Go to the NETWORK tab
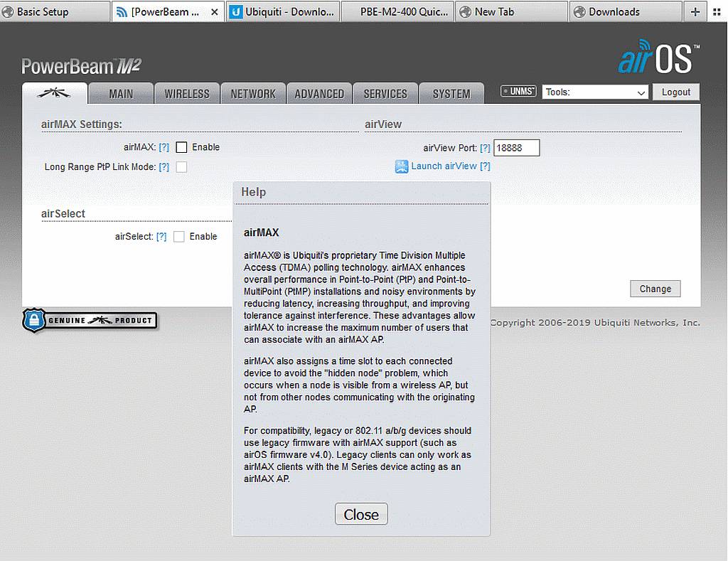This screenshot has width=728, height=561. (x=253, y=94)
